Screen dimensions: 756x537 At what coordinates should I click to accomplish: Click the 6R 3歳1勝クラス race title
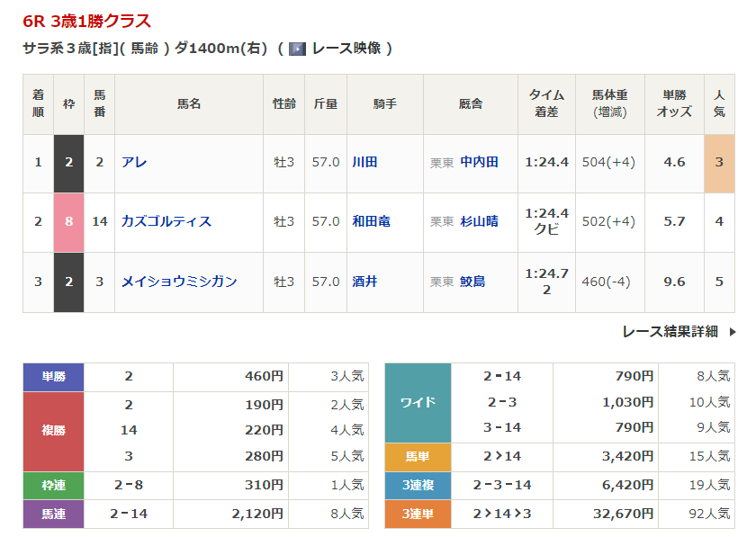[x=87, y=22]
